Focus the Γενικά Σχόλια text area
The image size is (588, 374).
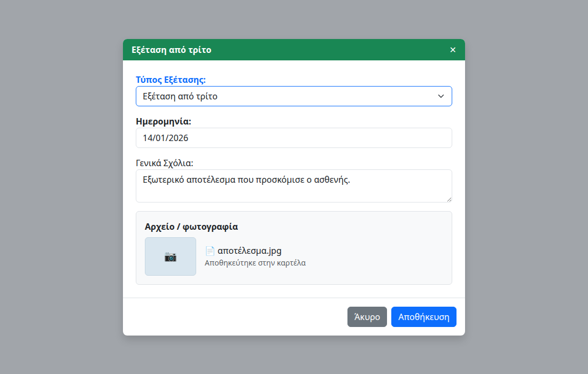[294, 186]
